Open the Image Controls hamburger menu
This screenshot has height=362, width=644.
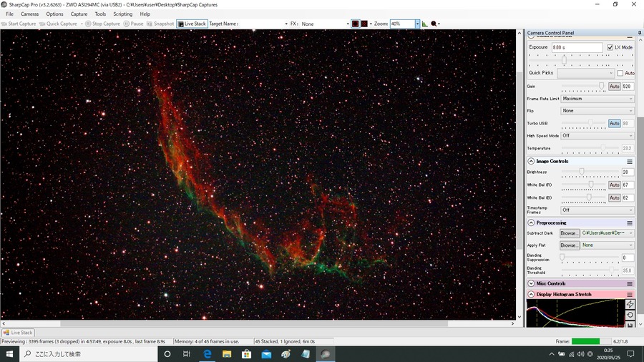(x=630, y=161)
